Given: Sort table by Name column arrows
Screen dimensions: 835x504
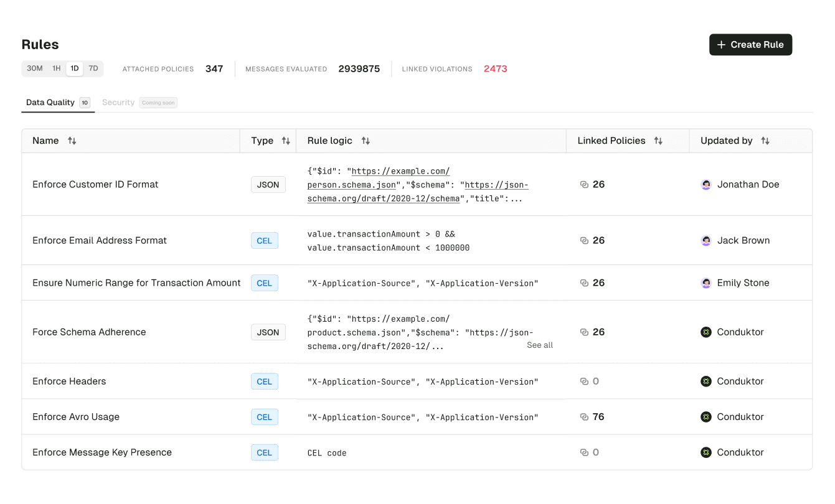Looking at the screenshot, I should tap(72, 141).
